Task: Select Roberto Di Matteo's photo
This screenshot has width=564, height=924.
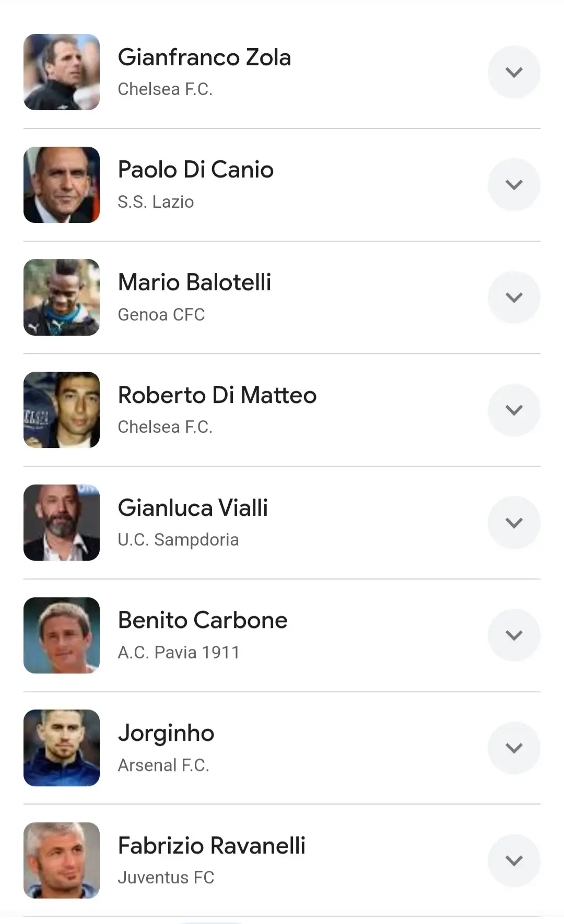Action: tap(62, 410)
